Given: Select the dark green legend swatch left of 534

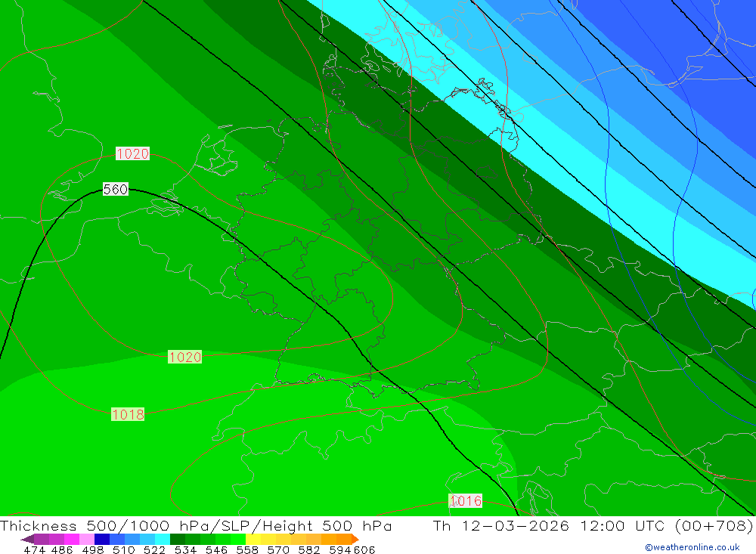Looking at the screenshot, I should coord(178,539).
